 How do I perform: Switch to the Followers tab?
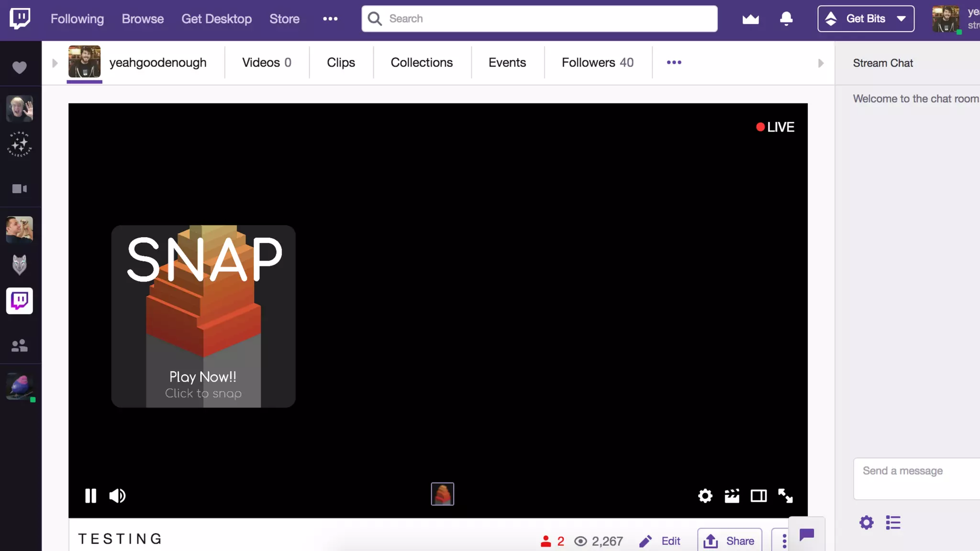click(597, 62)
